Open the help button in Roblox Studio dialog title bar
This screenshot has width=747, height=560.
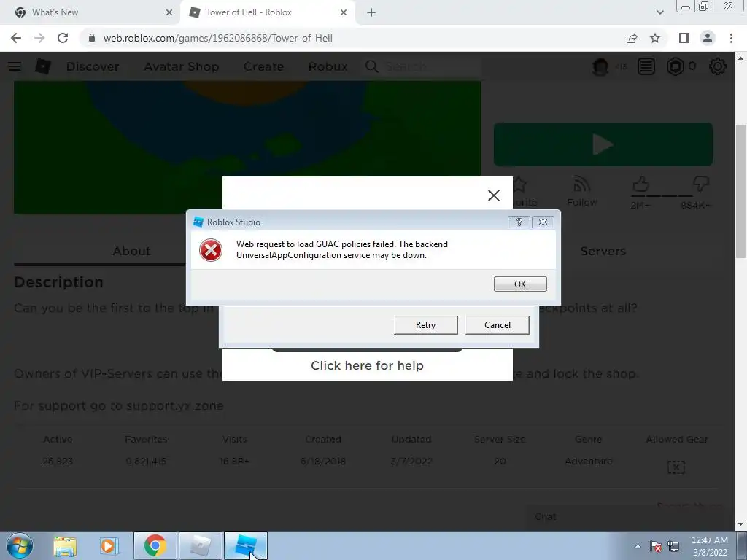pyautogui.click(x=519, y=222)
